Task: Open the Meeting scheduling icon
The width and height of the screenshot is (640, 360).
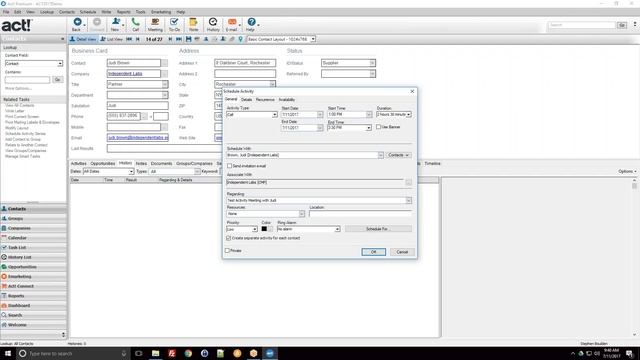Action: tap(155, 24)
